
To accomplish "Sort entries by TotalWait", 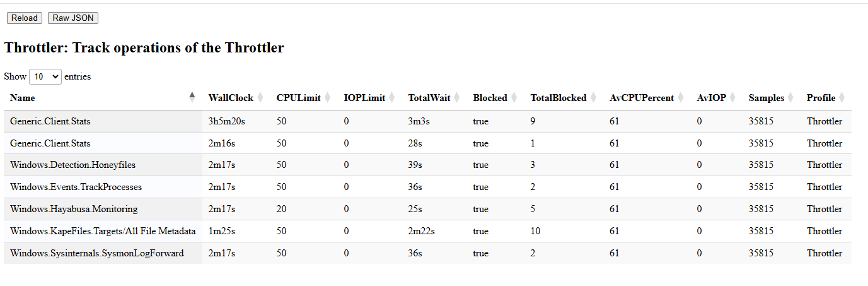I will 457,98.
